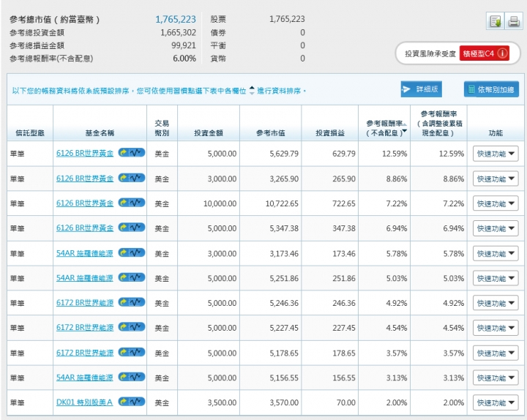The image size is (527, 420).
Task: Click the yellow arrow icon beside DK01 特別股美A
Action: 124,402
